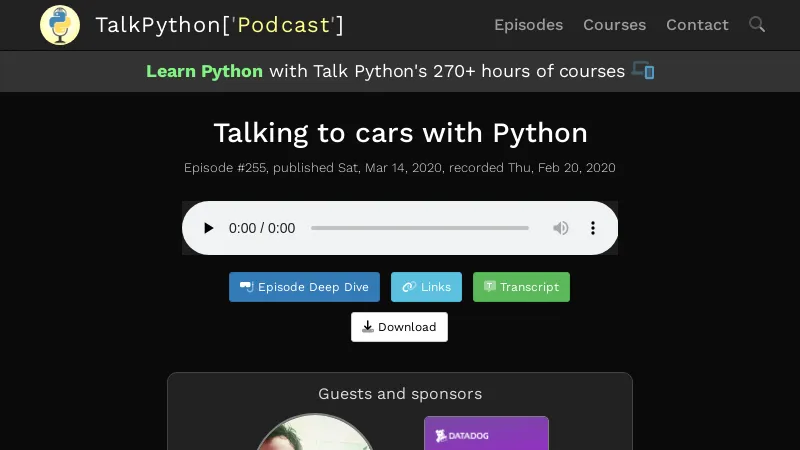Seek on the audio progress bar

419,228
